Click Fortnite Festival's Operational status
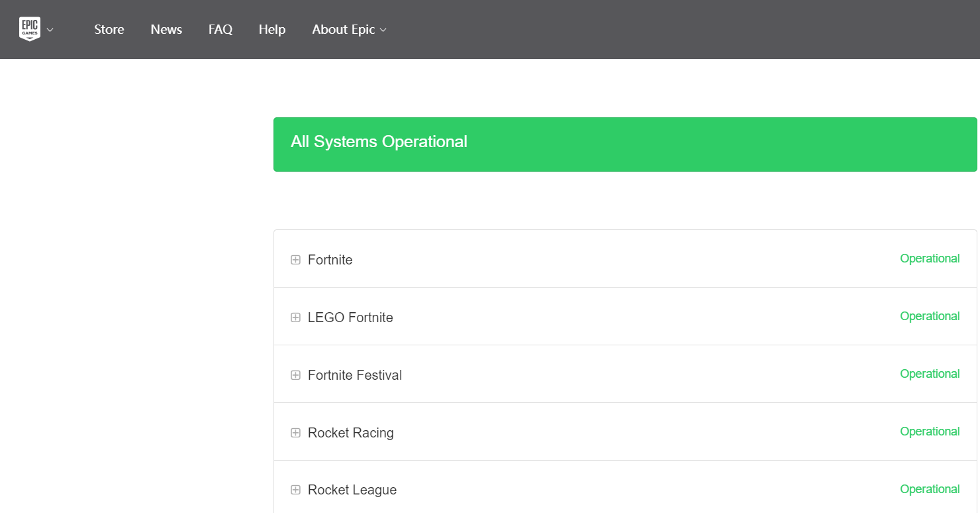This screenshot has width=980, height=513. click(x=930, y=374)
